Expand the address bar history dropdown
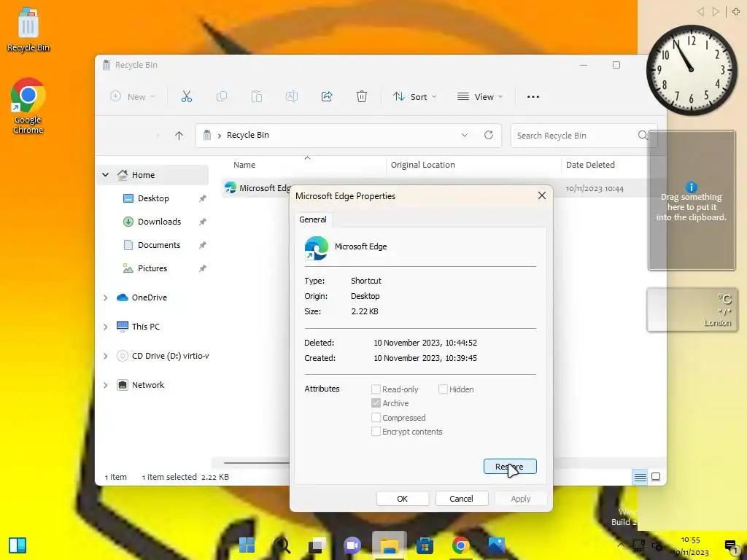747x560 pixels. (465, 135)
